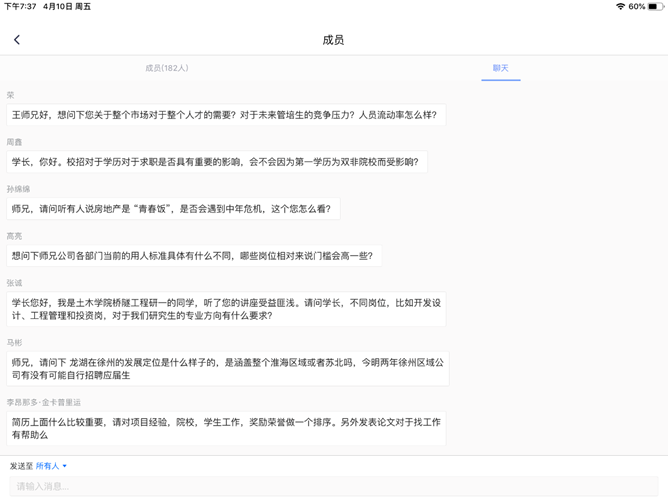The height and width of the screenshot is (501, 668).
Task: Tap the 发送至 label
Action: click(21, 466)
